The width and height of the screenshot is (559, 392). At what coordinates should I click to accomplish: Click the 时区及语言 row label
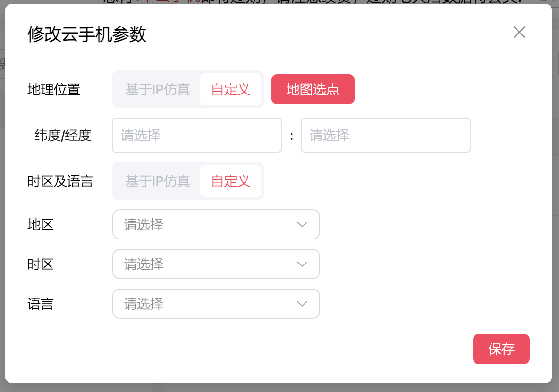(x=60, y=181)
